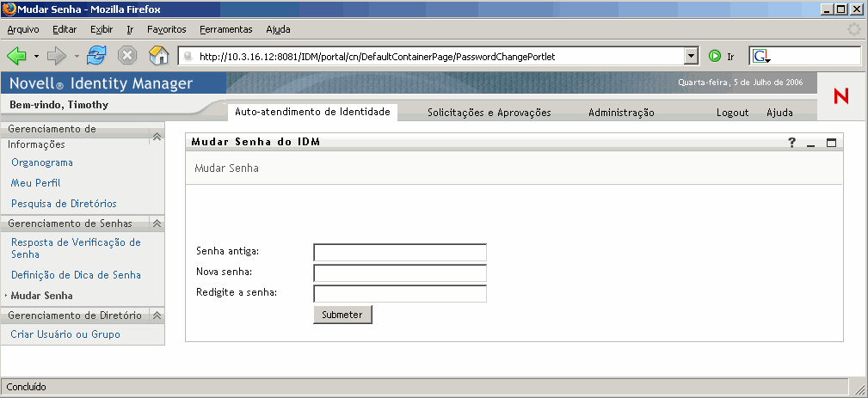Click the browser Back arrow icon
Image resolution: width=868 pixels, height=398 pixels.
[16, 56]
